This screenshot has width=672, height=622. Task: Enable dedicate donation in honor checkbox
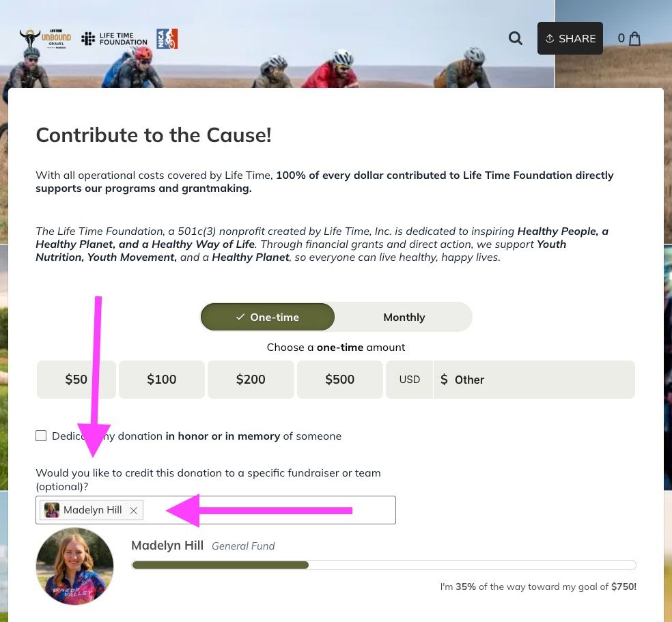pos(41,436)
